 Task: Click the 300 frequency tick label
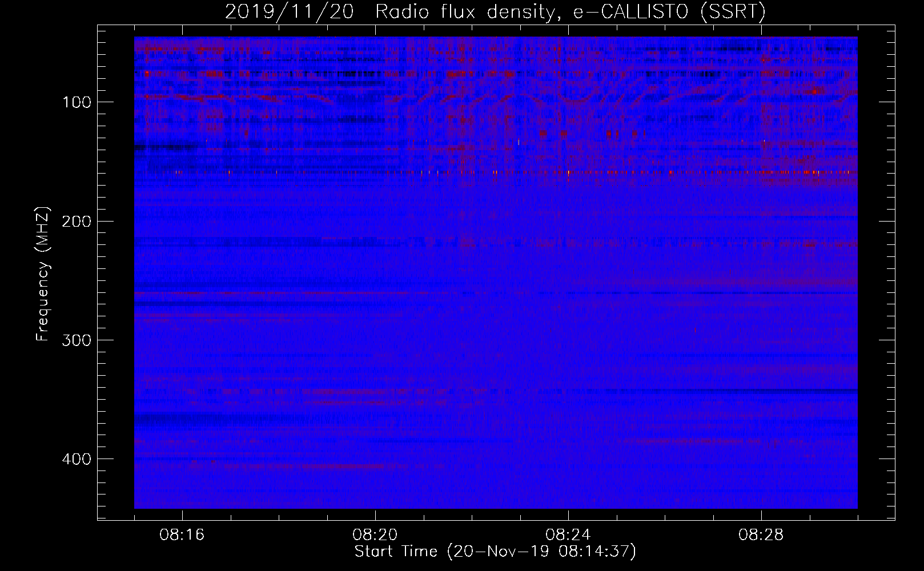(77, 340)
